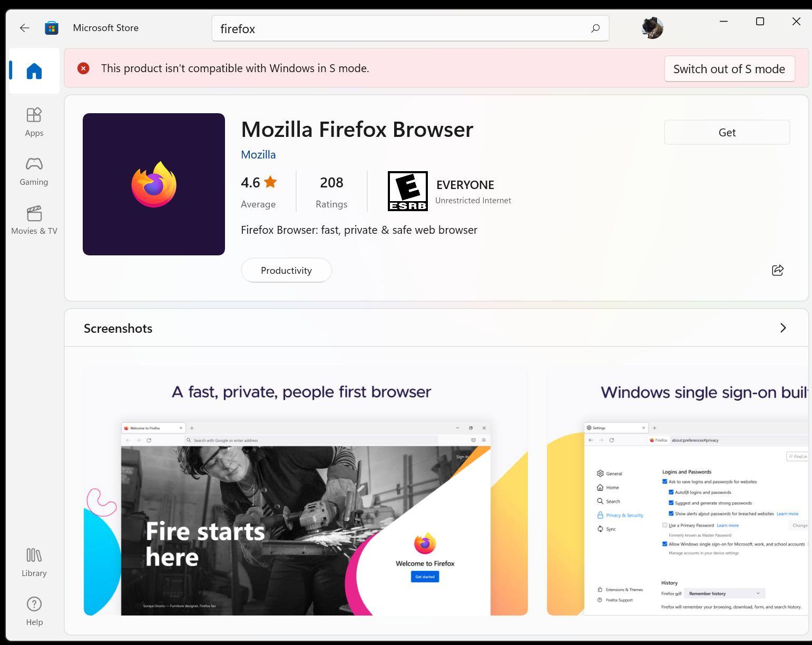Share Firefox with the share icon
This screenshot has width=812, height=645.
click(778, 270)
